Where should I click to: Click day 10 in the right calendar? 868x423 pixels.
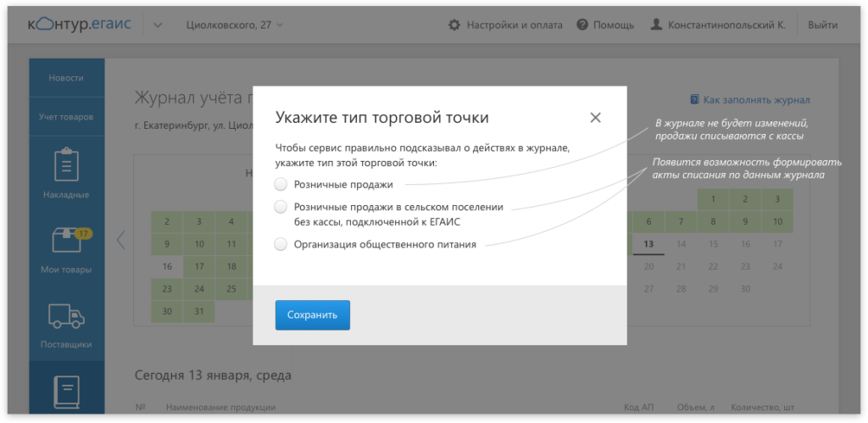pyautogui.click(x=777, y=221)
